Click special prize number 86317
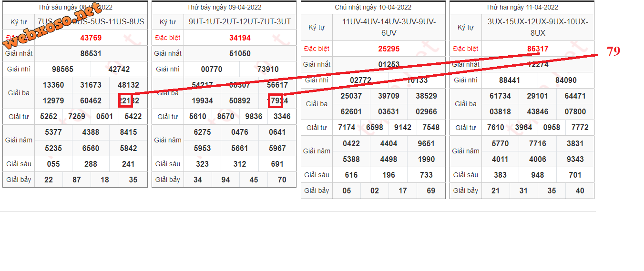Screen dimensions: 644x271 point(537,49)
